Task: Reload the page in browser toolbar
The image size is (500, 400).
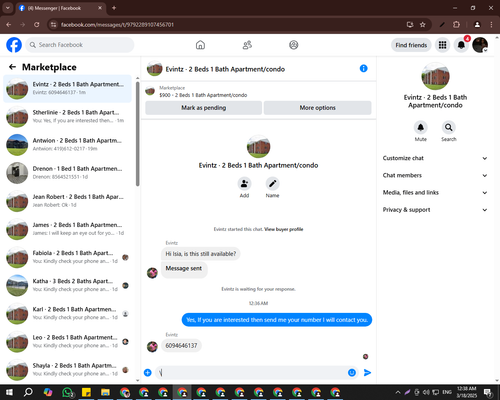Action: [x=37, y=25]
